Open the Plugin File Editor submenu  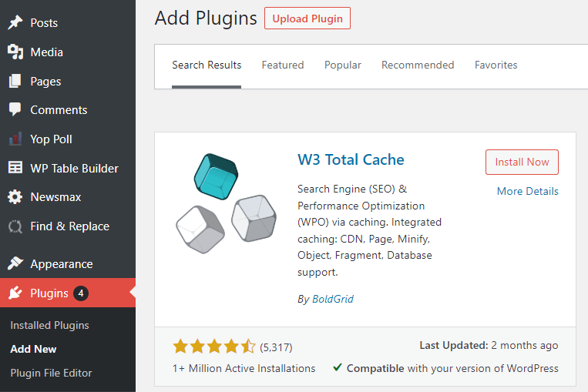point(51,373)
